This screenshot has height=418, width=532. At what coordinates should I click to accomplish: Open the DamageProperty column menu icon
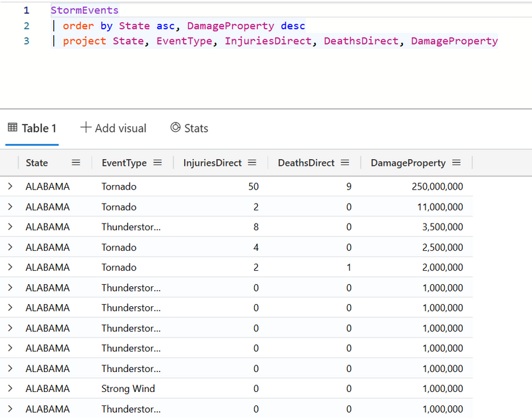tap(456, 162)
